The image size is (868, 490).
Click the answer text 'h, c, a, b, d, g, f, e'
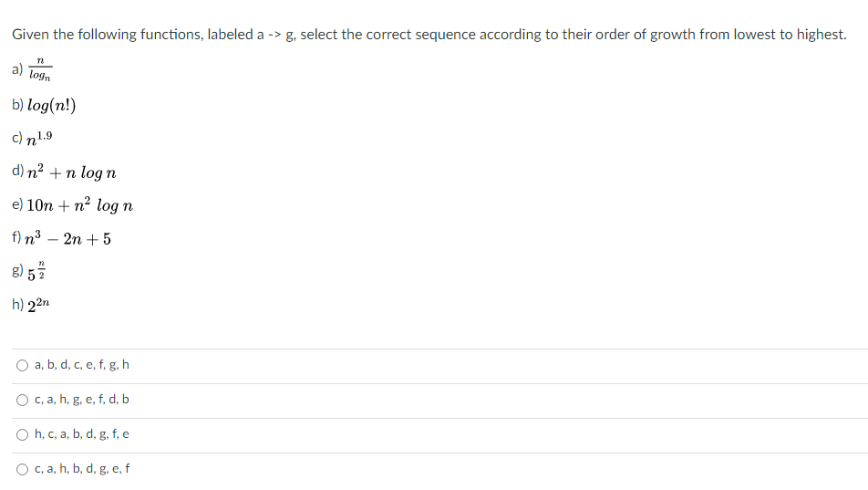(81, 434)
